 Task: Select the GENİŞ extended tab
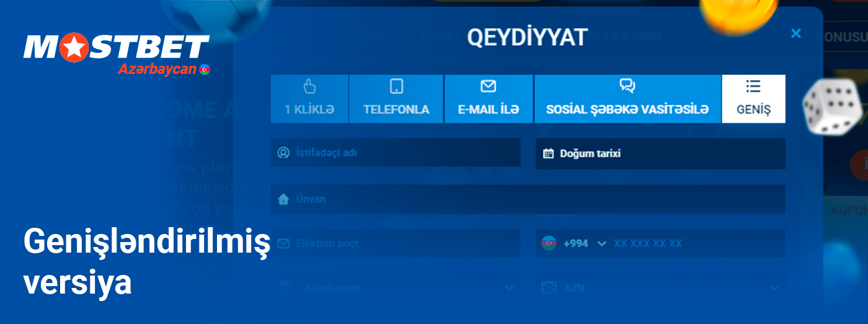pos(754,99)
